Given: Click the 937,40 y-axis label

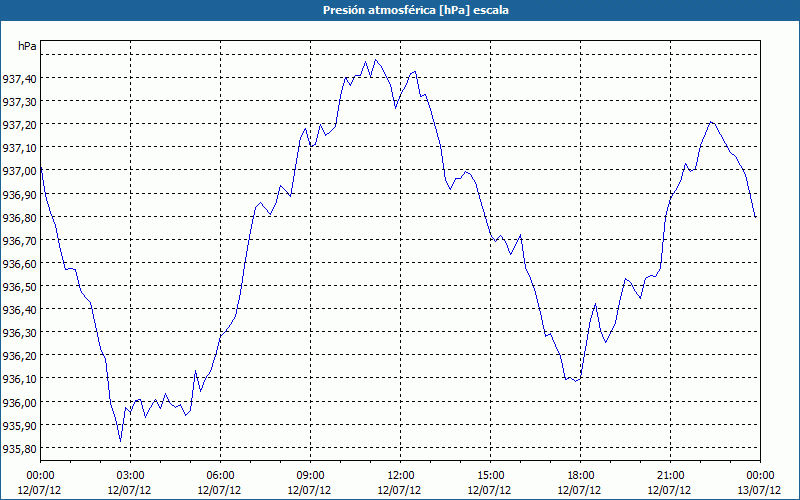Looking at the screenshot, I should coord(19,79).
